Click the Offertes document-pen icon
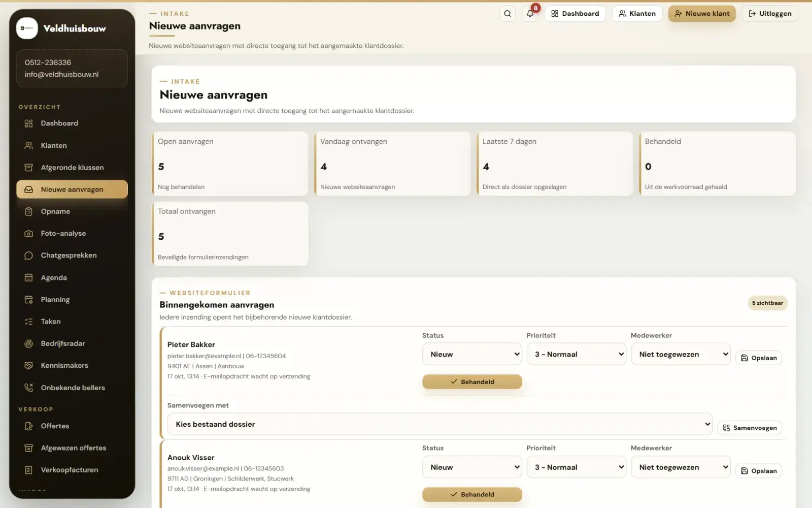The image size is (812, 508). pyautogui.click(x=28, y=426)
